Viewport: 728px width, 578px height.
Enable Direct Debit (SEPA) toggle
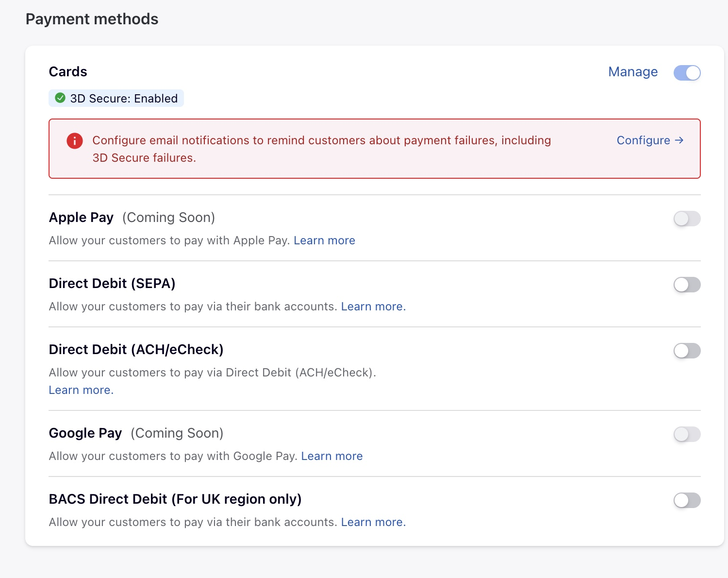(x=687, y=285)
